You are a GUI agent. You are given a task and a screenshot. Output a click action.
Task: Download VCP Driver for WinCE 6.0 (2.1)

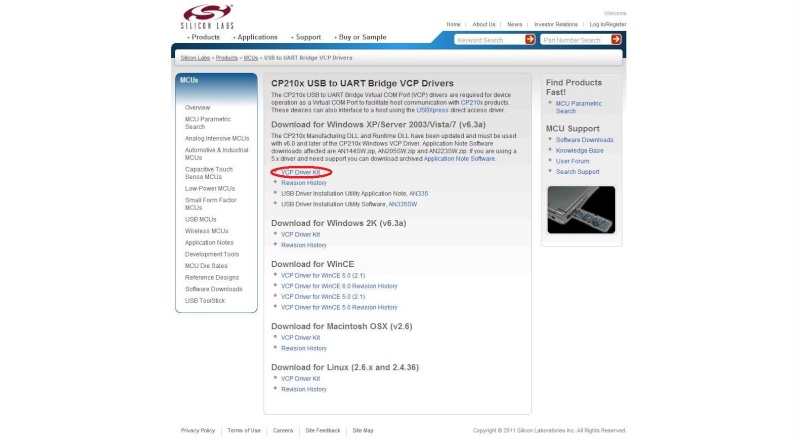[323, 276]
